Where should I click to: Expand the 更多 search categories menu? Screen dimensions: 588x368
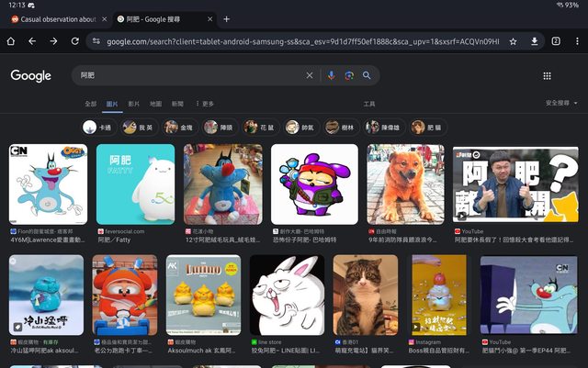[x=205, y=104]
